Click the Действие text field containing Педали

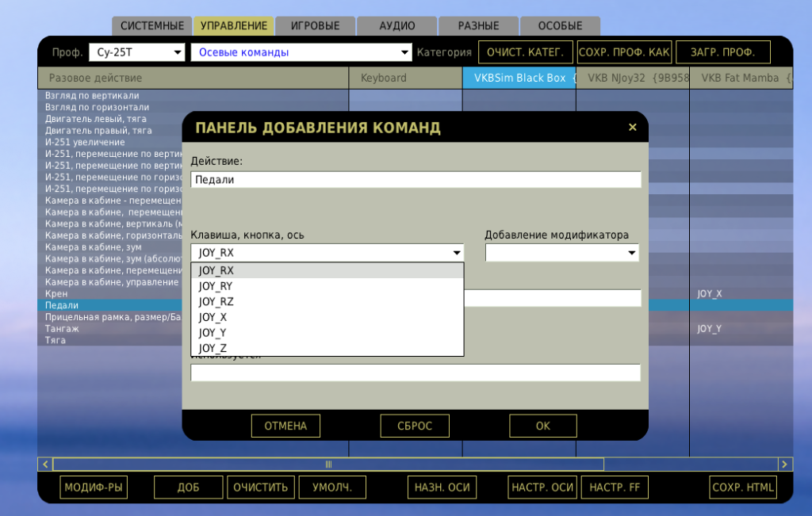pyautogui.click(x=416, y=180)
